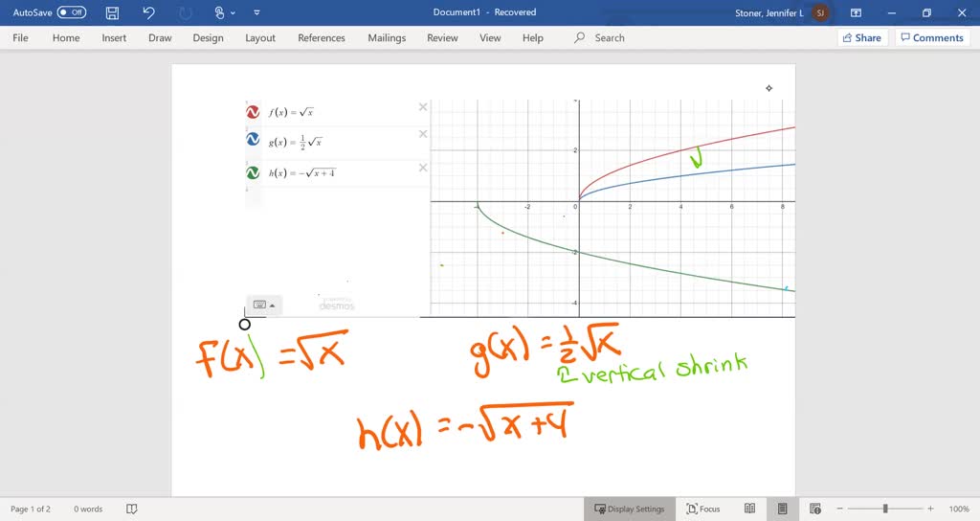Click the Page 1 of 2 indicator
The width and height of the screenshot is (980, 521).
30,509
